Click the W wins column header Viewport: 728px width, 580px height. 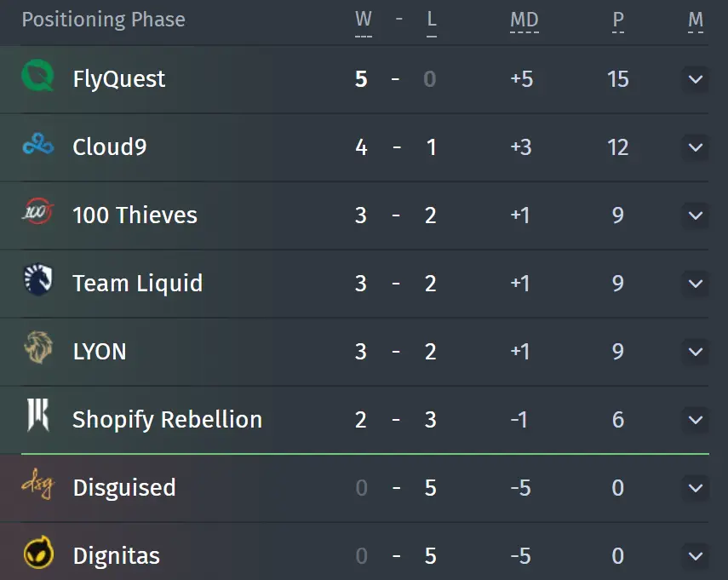tap(363, 20)
